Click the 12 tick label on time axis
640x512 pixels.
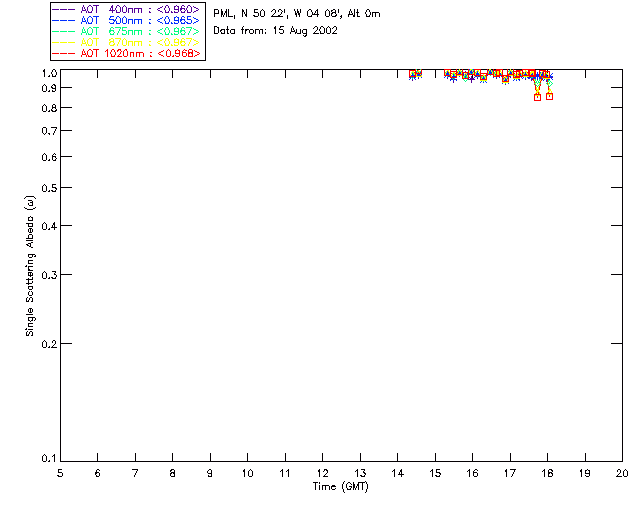click(x=322, y=472)
